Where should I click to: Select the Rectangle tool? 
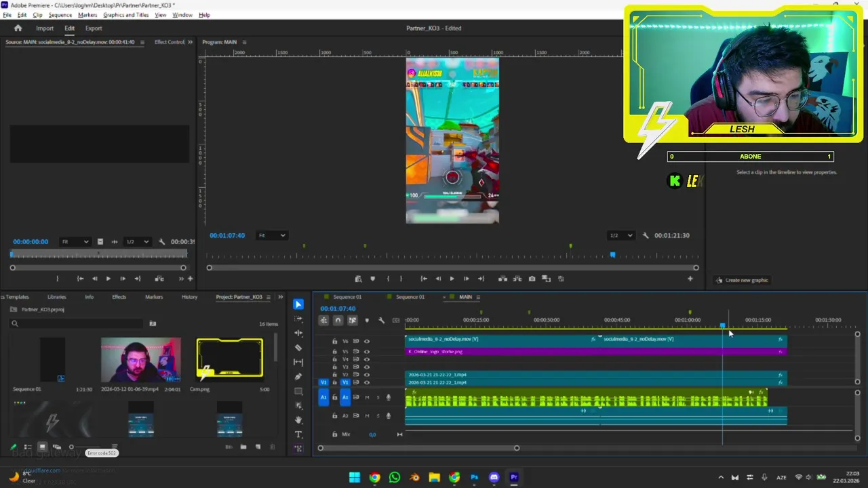(298, 391)
